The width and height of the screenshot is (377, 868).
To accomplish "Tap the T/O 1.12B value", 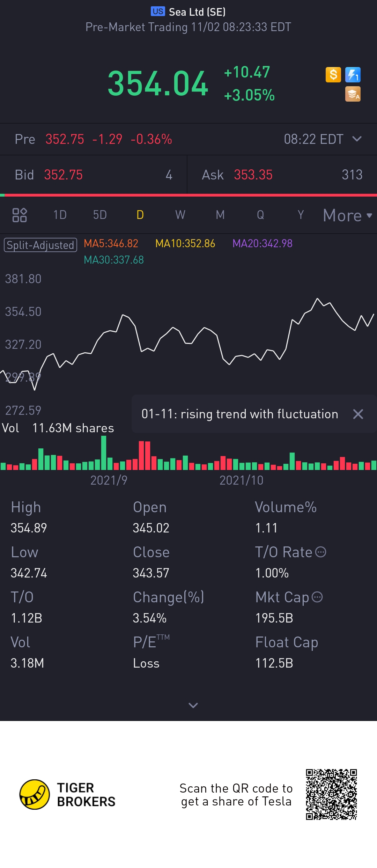I will [x=26, y=618].
